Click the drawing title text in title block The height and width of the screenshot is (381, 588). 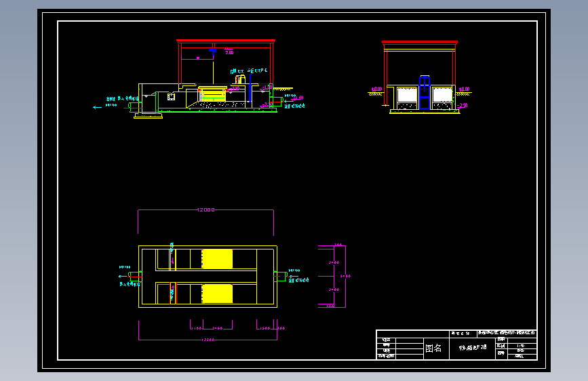click(473, 348)
